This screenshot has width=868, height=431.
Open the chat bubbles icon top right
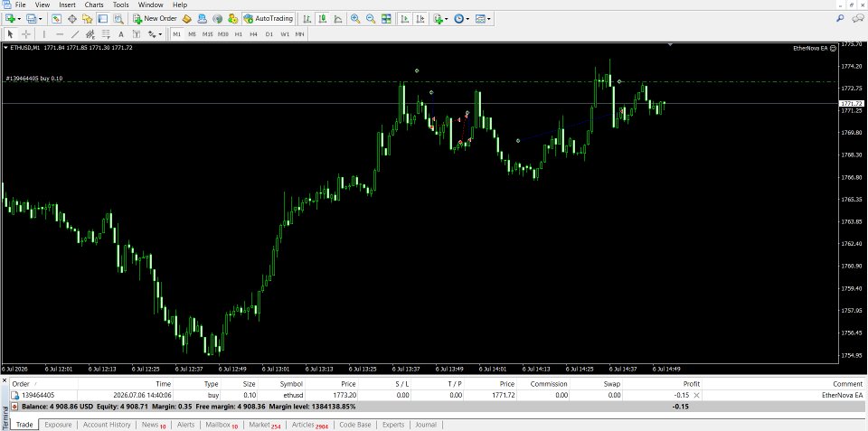coord(858,18)
